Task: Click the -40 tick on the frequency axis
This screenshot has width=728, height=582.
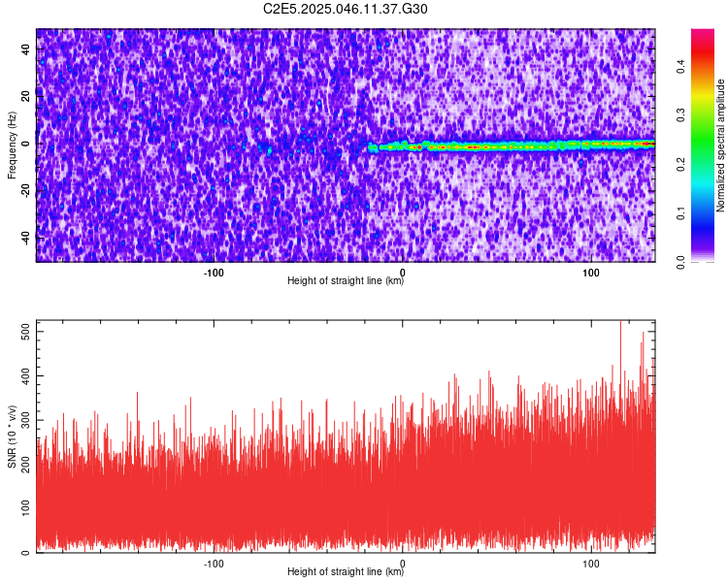Action: click(26, 238)
